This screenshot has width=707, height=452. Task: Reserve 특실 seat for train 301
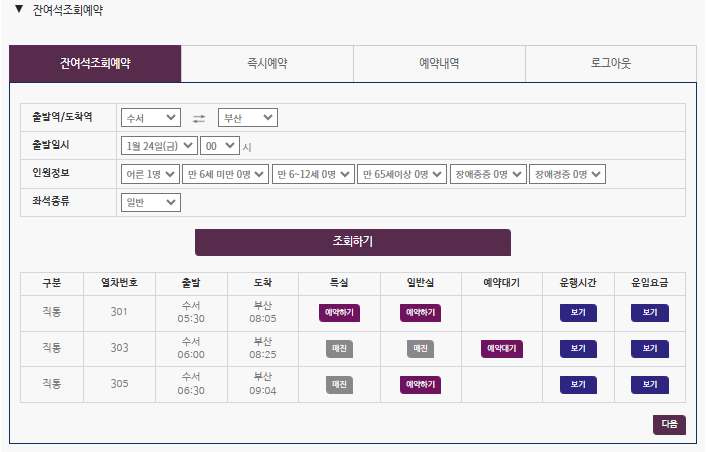[x=339, y=313]
